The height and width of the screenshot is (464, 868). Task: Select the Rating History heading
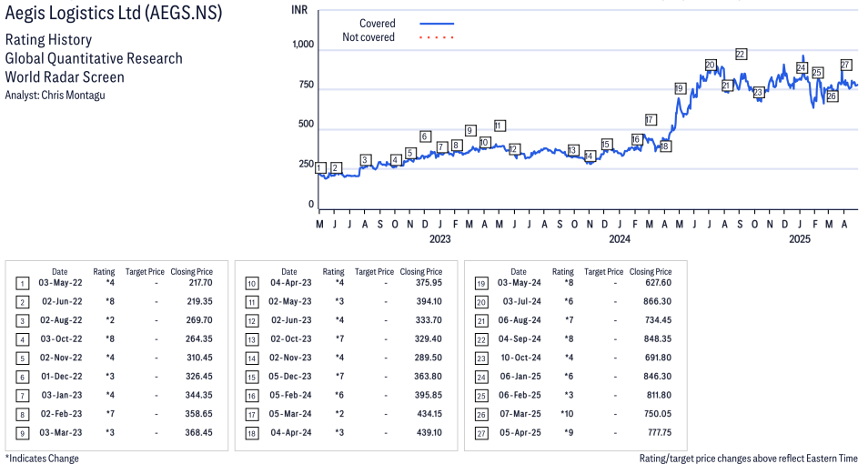[49, 40]
